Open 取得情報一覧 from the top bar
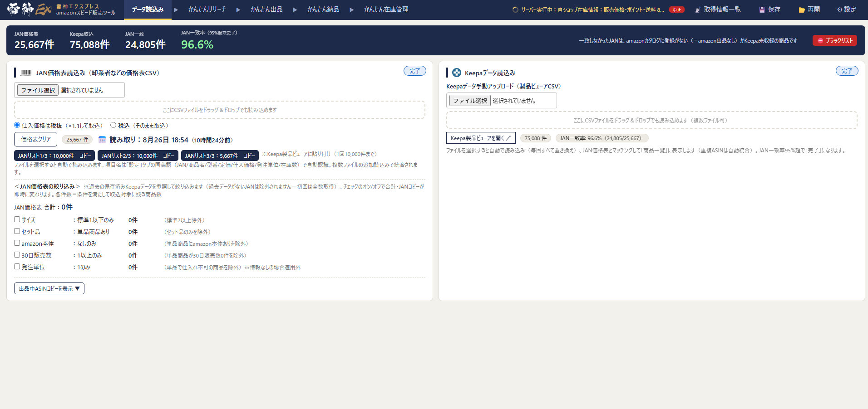 [718, 10]
